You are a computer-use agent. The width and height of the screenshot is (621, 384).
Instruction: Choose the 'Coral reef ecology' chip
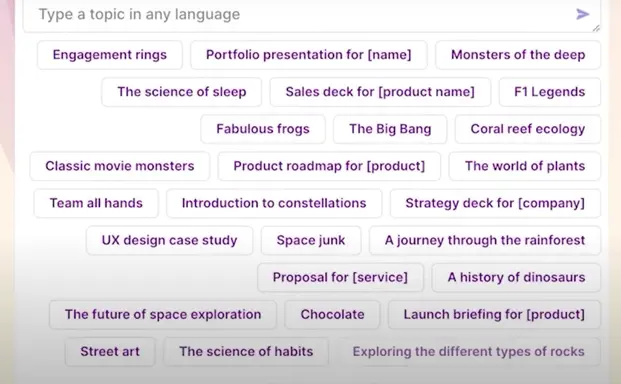coord(528,129)
